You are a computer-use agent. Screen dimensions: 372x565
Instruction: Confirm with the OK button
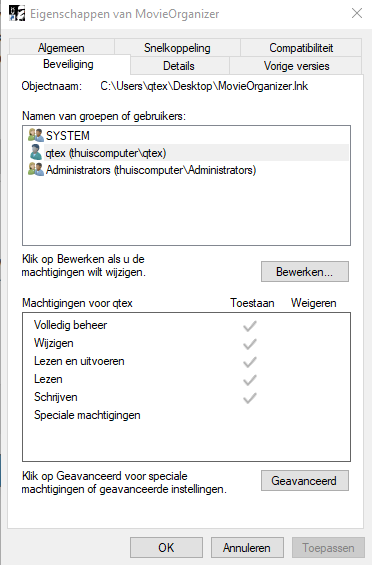point(166,548)
